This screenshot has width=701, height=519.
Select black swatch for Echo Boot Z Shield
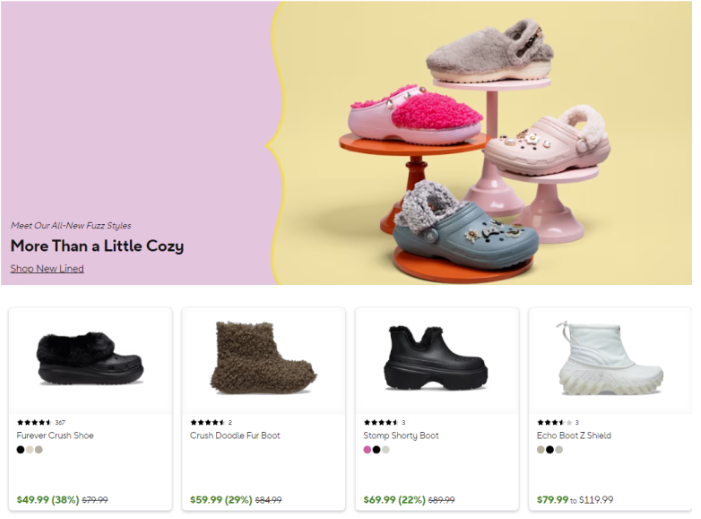(x=550, y=449)
